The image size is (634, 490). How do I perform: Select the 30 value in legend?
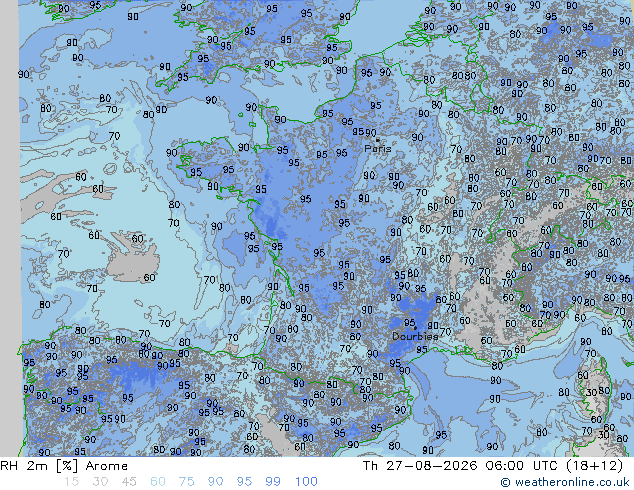(x=100, y=482)
